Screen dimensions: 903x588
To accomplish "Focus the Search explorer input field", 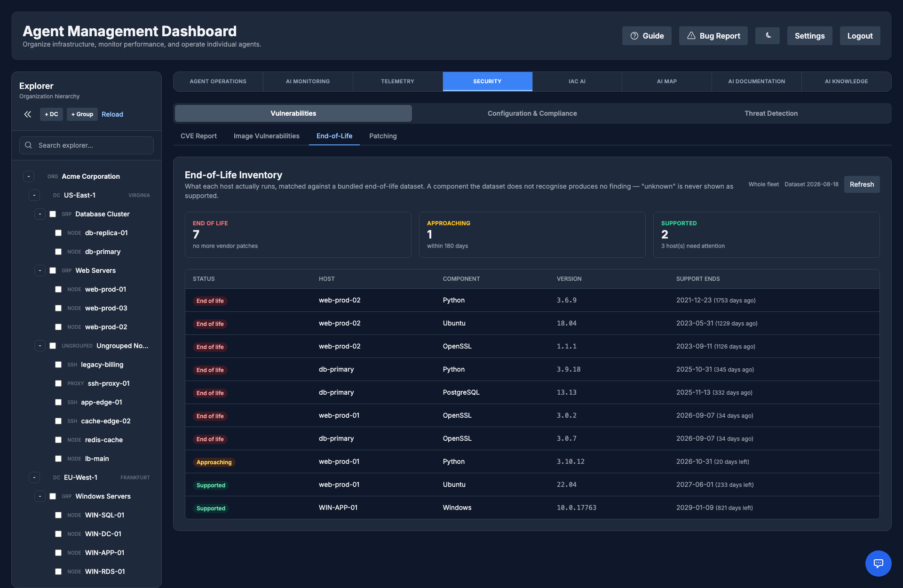I will coord(87,145).
